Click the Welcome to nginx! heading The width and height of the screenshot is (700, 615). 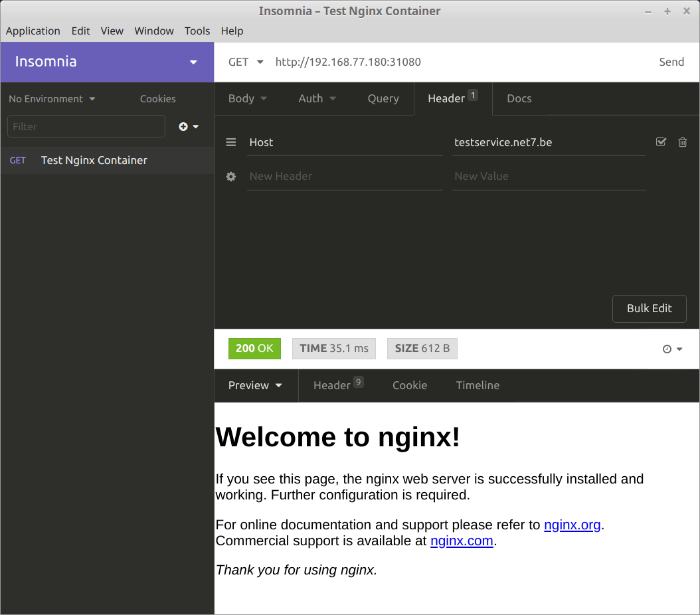pyautogui.click(x=337, y=437)
